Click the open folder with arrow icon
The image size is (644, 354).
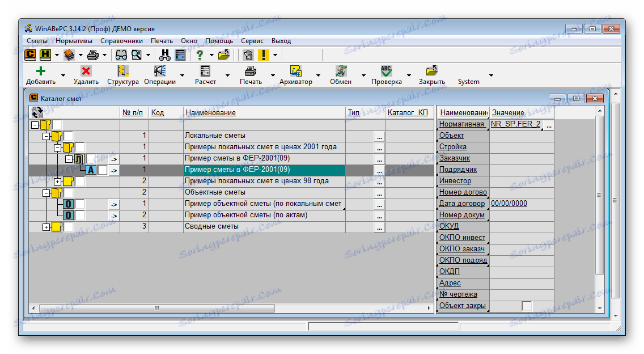coord(224,54)
